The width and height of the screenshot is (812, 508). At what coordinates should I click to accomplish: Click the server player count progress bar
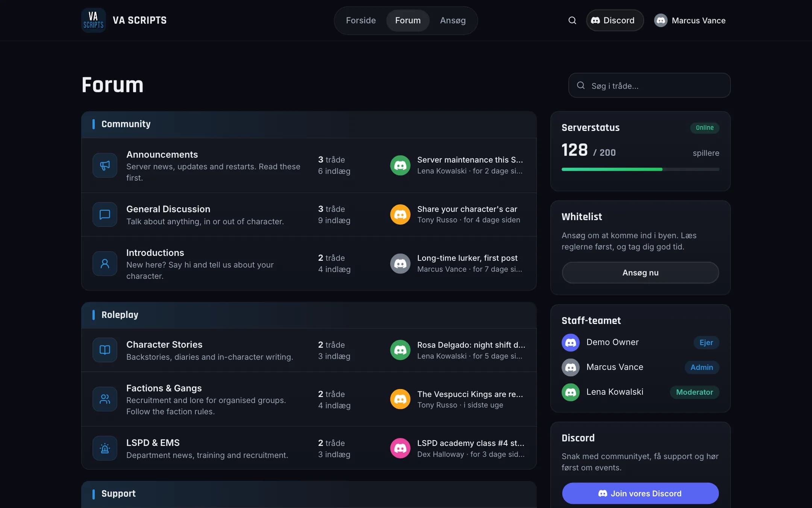coord(641,169)
